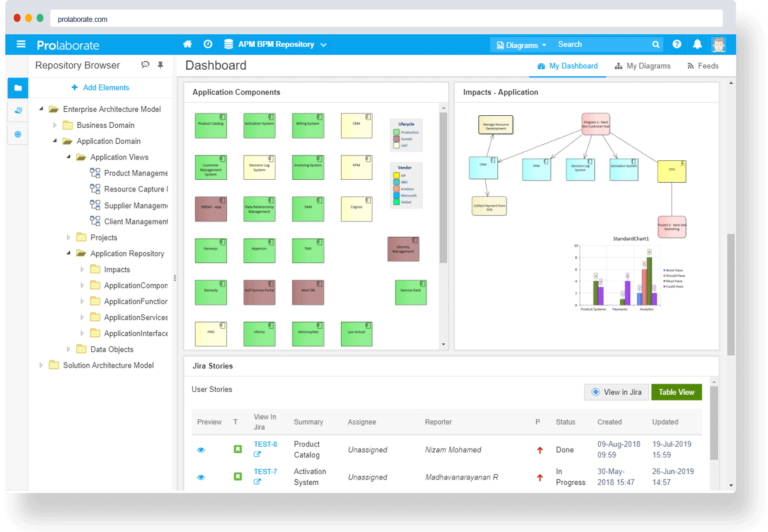Open Product Management diagram in tree
The image size is (768, 532).
tap(129, 173)
